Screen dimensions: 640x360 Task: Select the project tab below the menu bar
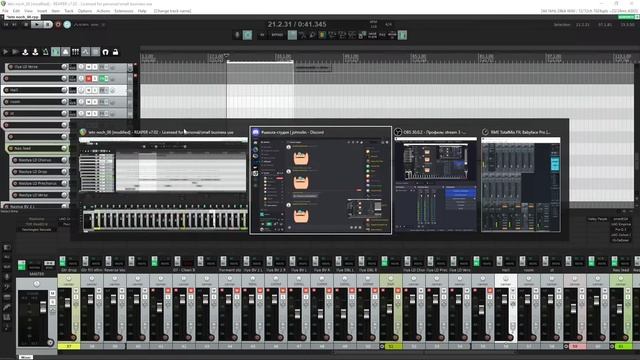coord(22,17)
